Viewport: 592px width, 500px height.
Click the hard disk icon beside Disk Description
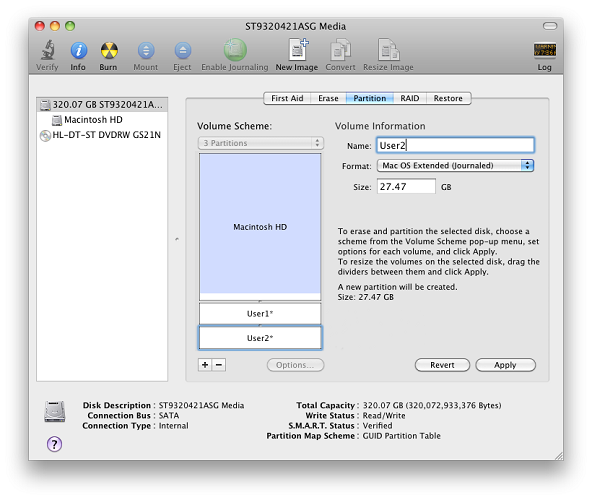tap(55, 411)
